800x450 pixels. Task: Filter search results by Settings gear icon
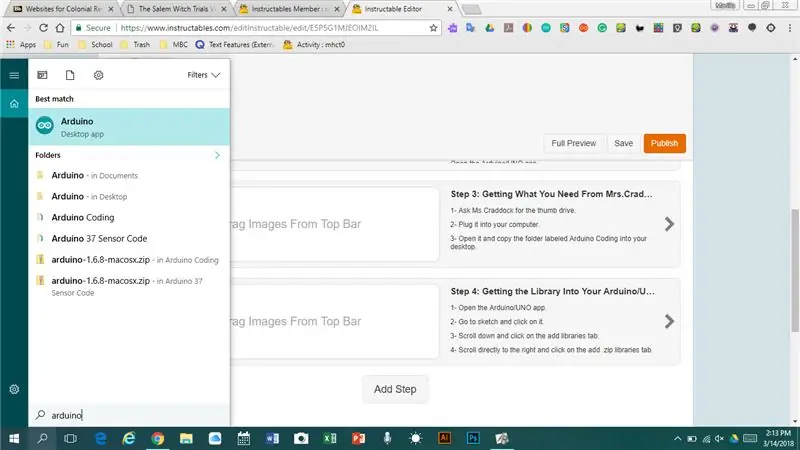(x=98, y=75)
